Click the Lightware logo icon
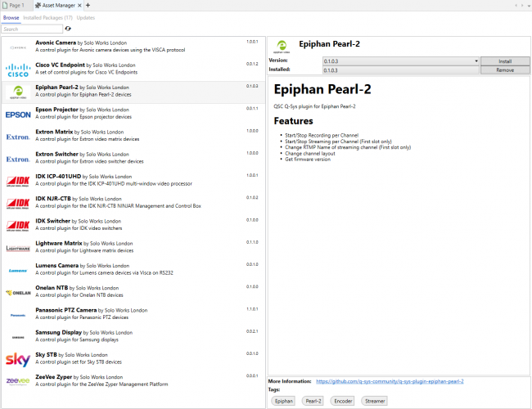 pyautogui.click(x=18, y=249)
